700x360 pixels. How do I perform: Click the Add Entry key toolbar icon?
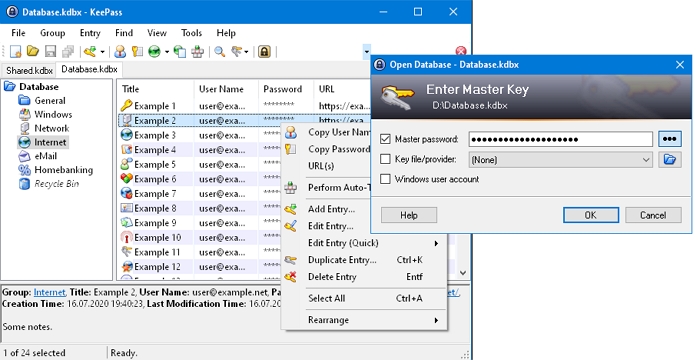[90, 51]
